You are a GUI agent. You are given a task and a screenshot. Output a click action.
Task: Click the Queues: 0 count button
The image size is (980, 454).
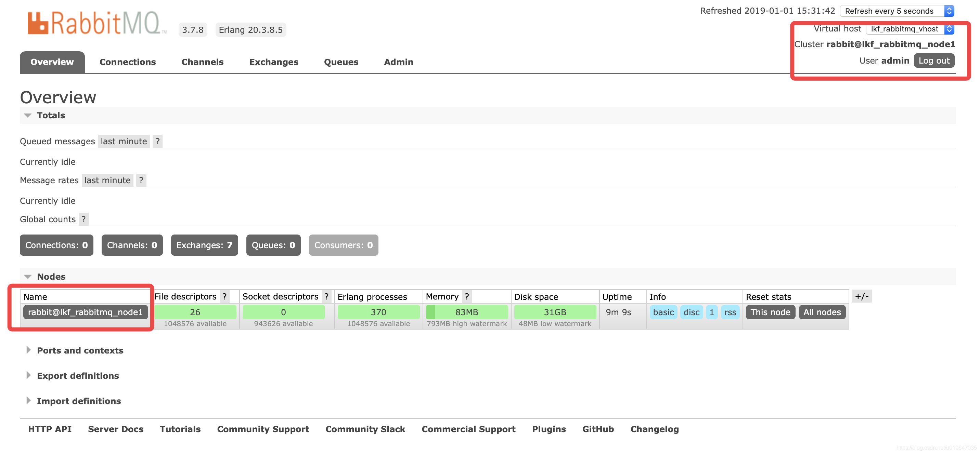pyautogui.click(x=273, y=245)
